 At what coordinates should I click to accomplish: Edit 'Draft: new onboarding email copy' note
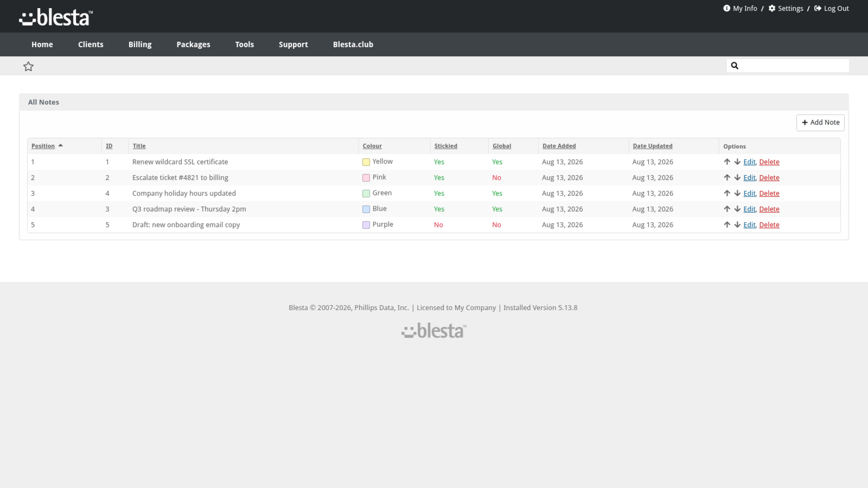pyautogui.click(x=749, y=225)
